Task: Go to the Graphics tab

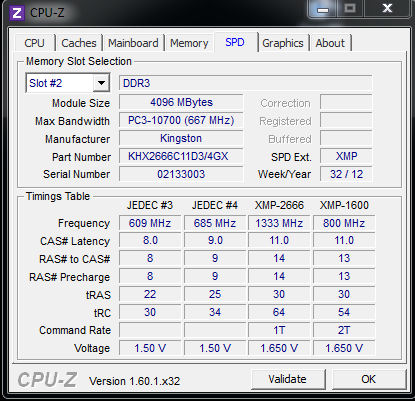Action: pyautogui.click(x=283, y=43)
